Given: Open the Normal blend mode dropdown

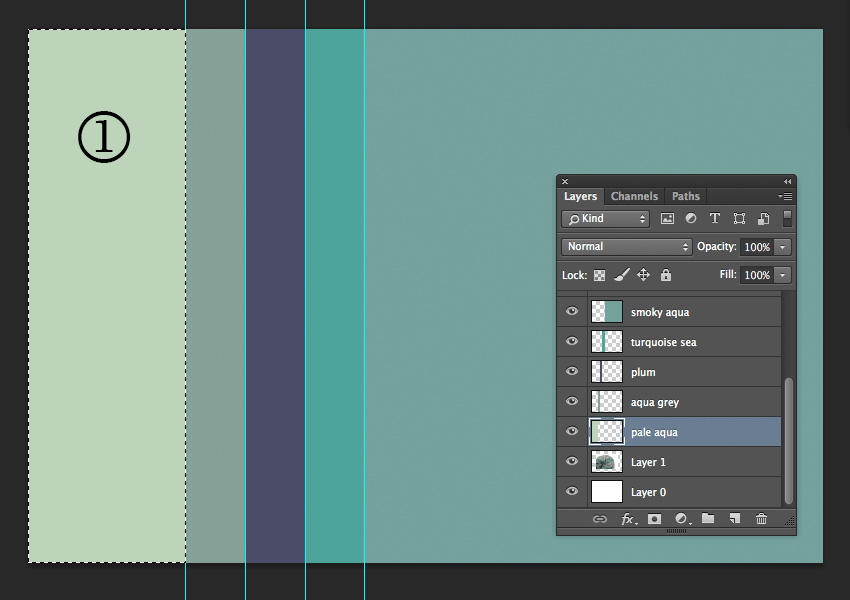Looking at the screenshot, I should click(x=627, y=246).
